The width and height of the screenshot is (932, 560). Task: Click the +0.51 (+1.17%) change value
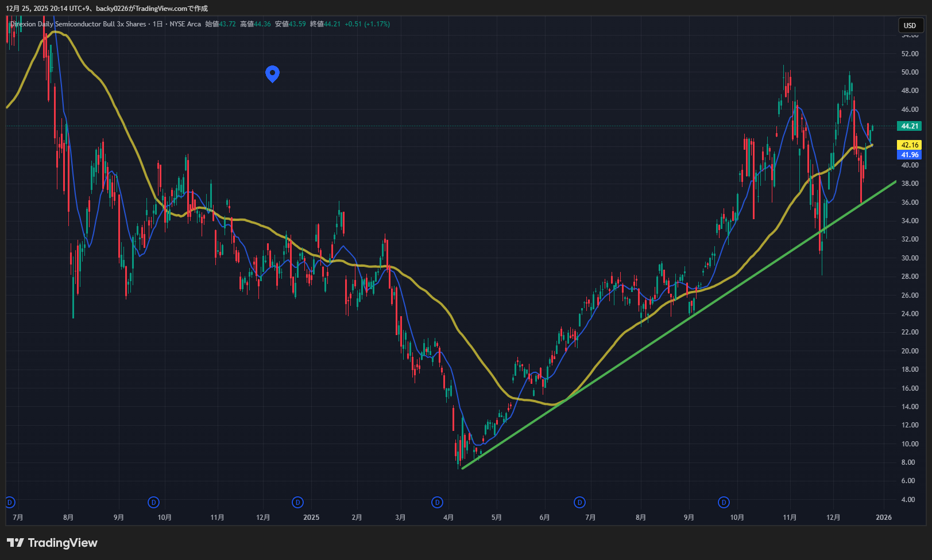[367, 24]
